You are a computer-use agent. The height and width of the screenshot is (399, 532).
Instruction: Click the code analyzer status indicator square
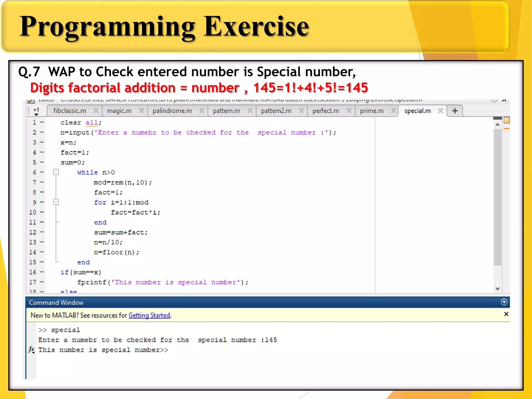[x=507, y=120]
